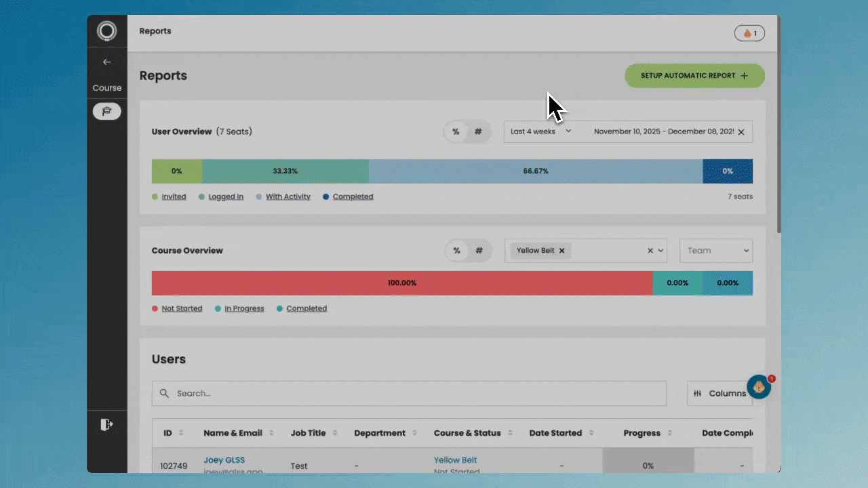Click the Job Title cell Test
Screen dimensions: 868x488
tap(299, 466)
